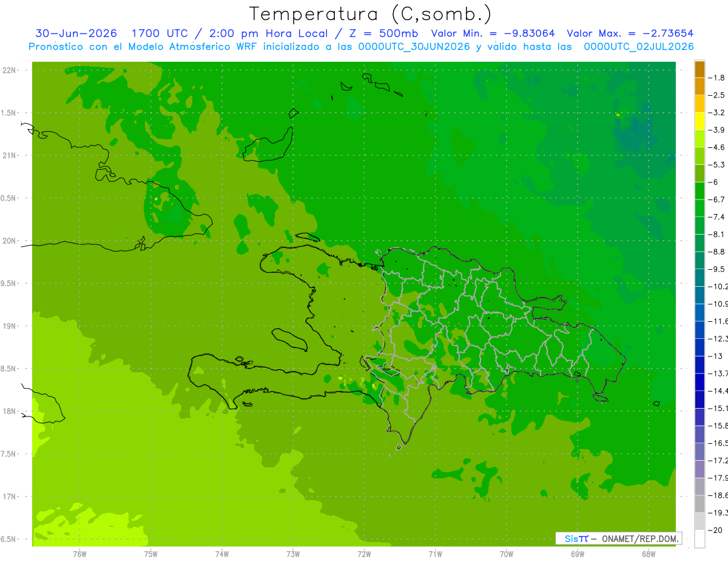Click the "20N" latitude label
This screenshot has height=562, width=728.
click(8, 241)
